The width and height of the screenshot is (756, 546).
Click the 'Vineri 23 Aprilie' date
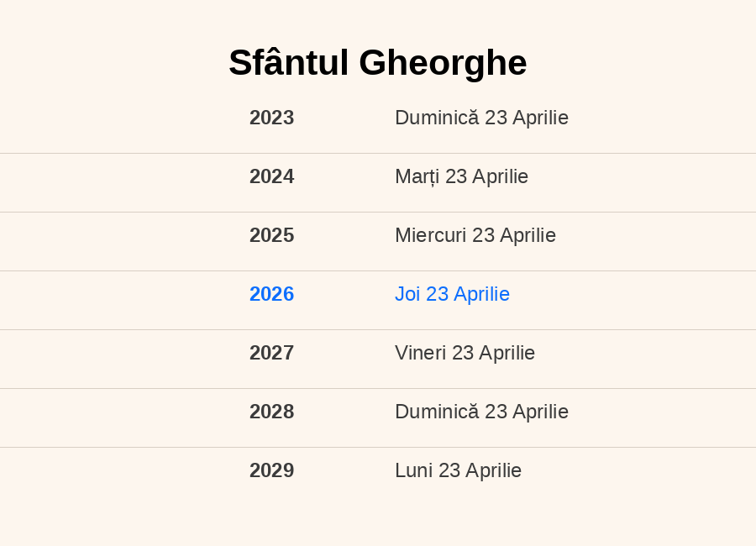[465, 353]
